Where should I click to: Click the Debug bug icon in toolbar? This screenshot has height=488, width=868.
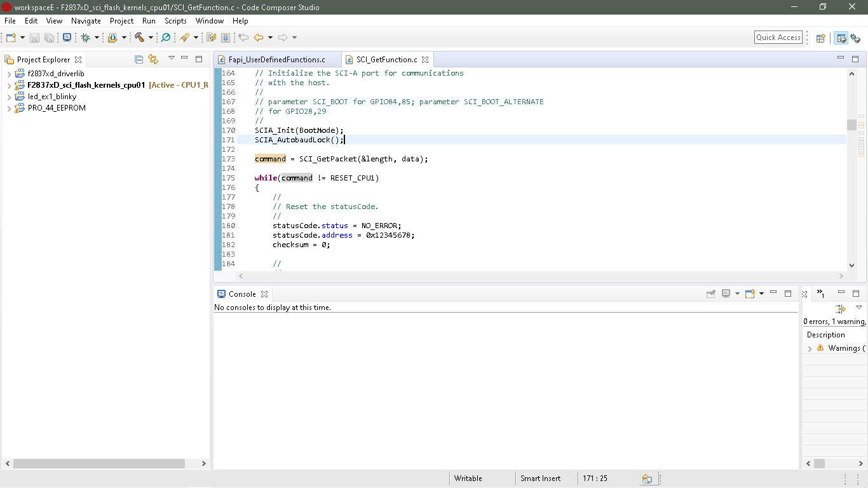click(x=86, y=37)
